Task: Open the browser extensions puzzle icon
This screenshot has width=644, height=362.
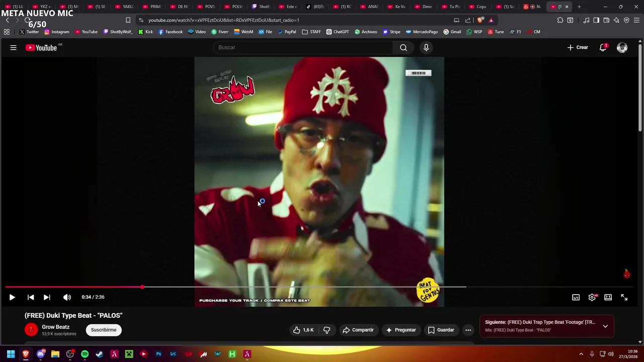Action: tap(560, 20)
